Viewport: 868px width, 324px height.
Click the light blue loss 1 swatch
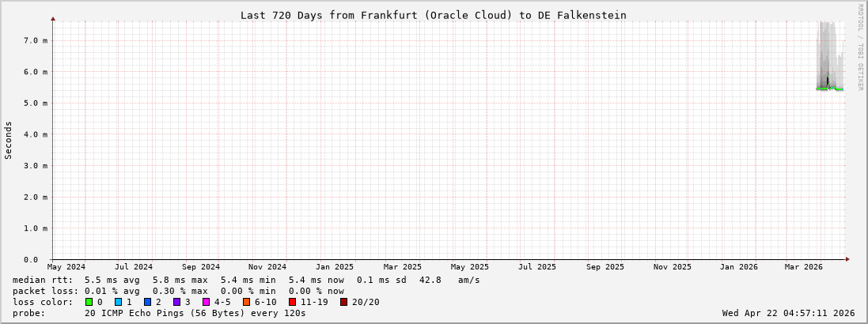point(119,302)
